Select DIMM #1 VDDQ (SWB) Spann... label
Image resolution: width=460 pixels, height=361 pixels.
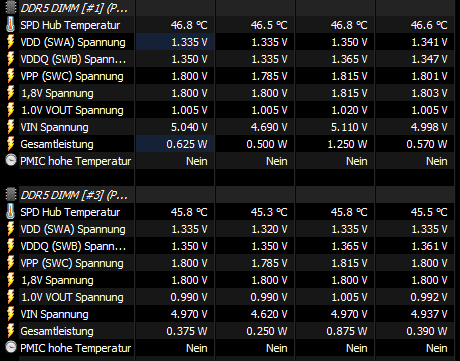(x=73, y=59)
